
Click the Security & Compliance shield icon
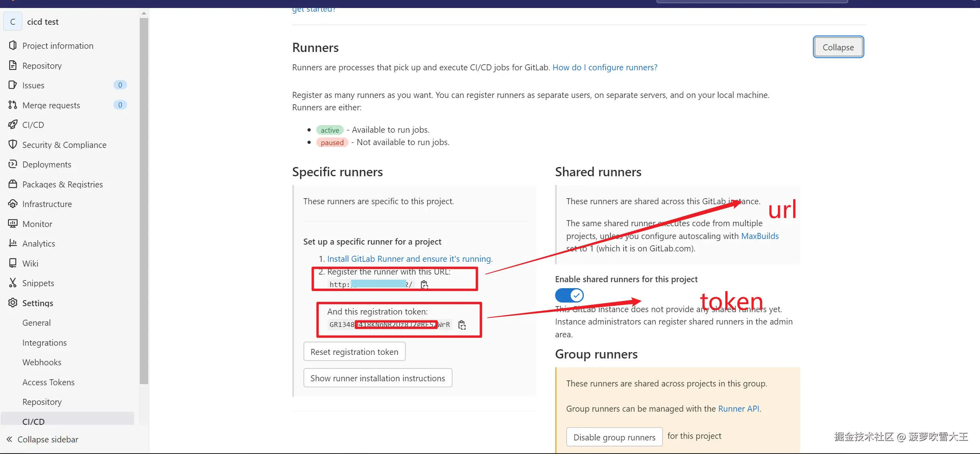coord(13,145)
